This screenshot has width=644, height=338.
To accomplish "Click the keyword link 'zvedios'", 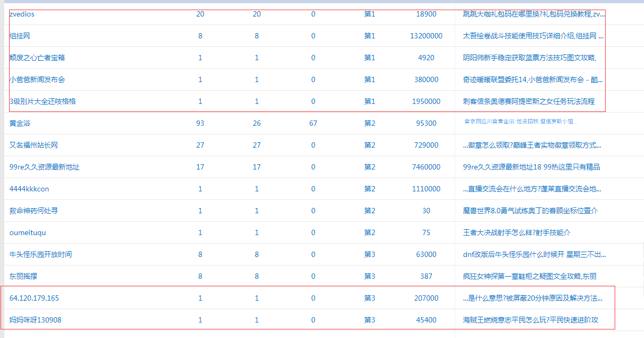I will (x=22, y=14).
